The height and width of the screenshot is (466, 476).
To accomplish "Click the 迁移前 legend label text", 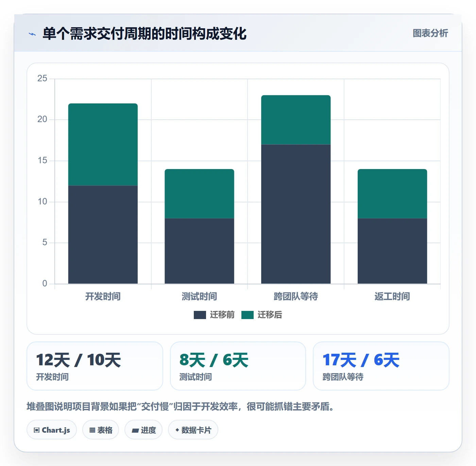I will [222, 315].
